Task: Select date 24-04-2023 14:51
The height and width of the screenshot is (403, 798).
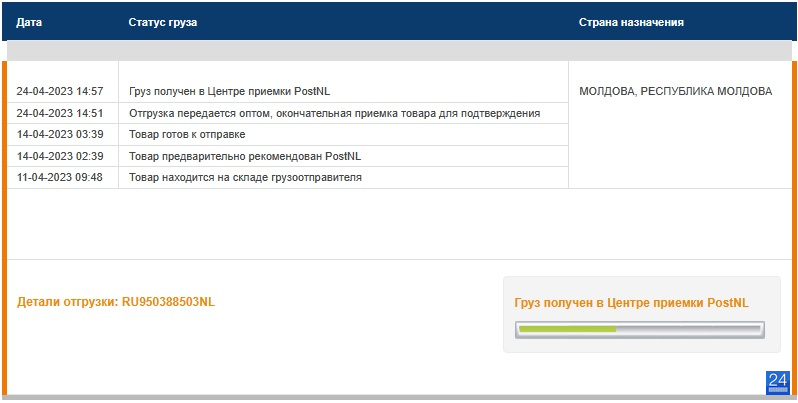Action: tap(60, 113)
